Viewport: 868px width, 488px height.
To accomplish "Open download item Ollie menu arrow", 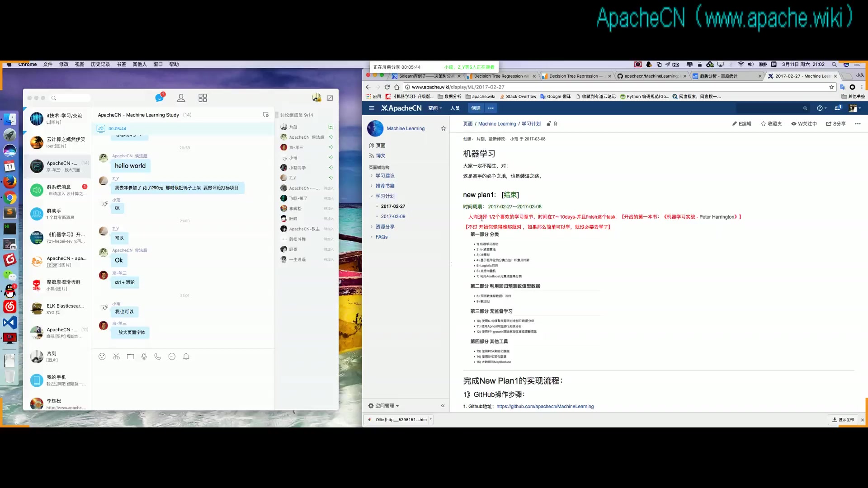I will 431,419.
